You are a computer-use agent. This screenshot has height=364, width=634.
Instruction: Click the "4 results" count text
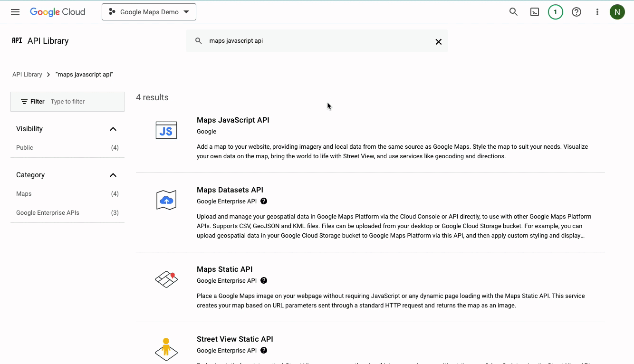point(152,97)
